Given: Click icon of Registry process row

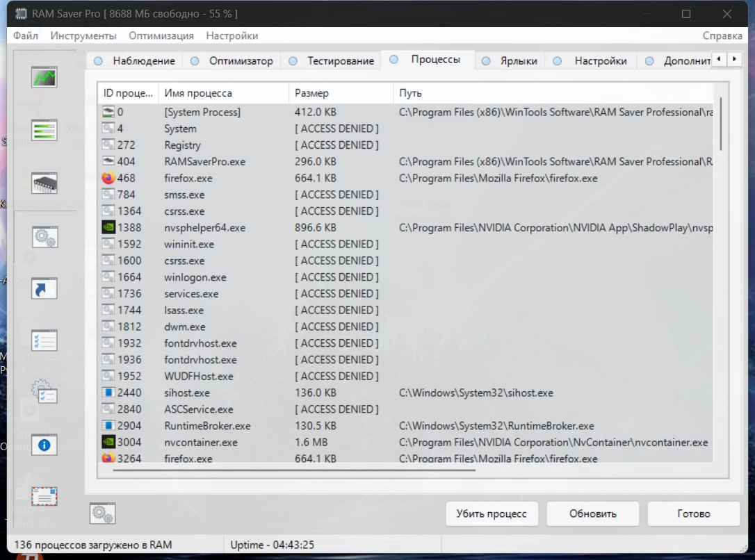Looking at the screenshot, I should [108, 145].
